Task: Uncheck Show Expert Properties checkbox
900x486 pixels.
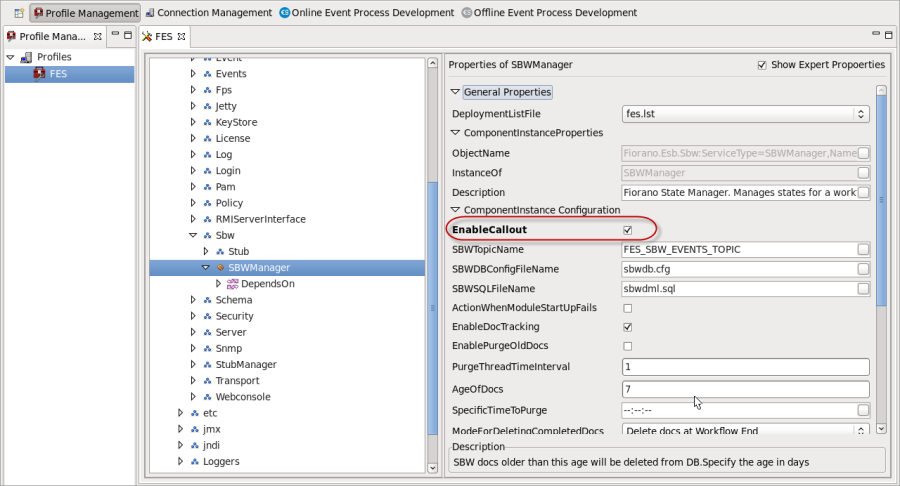Action: coord(762,65)
